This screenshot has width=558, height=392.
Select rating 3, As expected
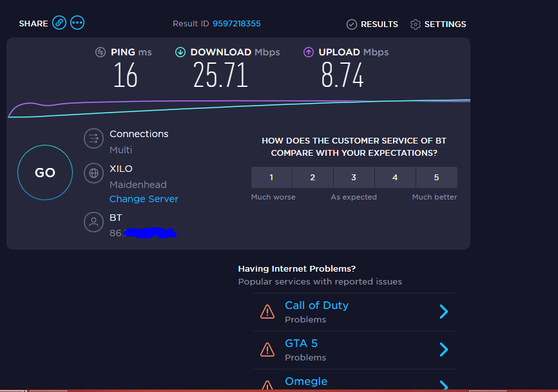click(354, 177)
